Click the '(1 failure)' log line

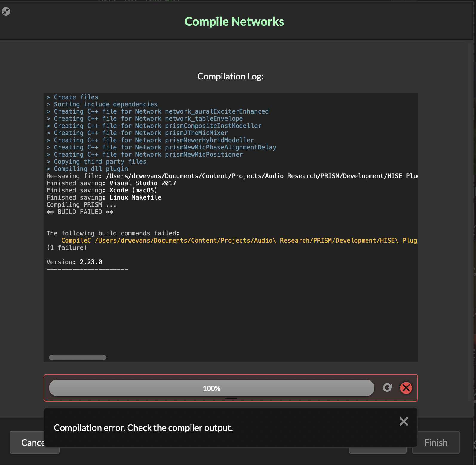(x=67, y=248)
